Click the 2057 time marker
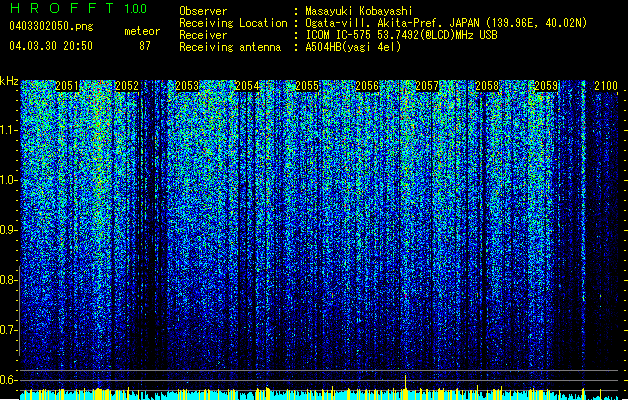This screenshot has width=629, height=400. (x=427, y=86)
